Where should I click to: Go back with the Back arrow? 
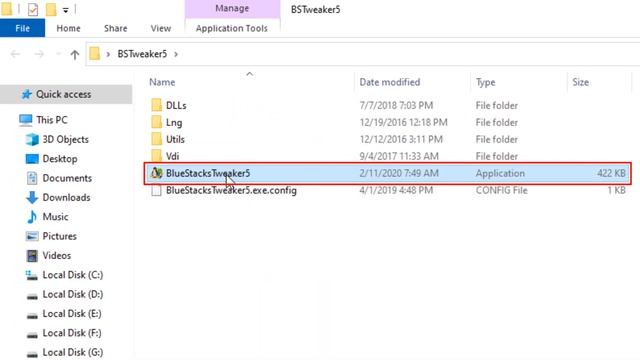pyautogui.click(x=16, y=54)
